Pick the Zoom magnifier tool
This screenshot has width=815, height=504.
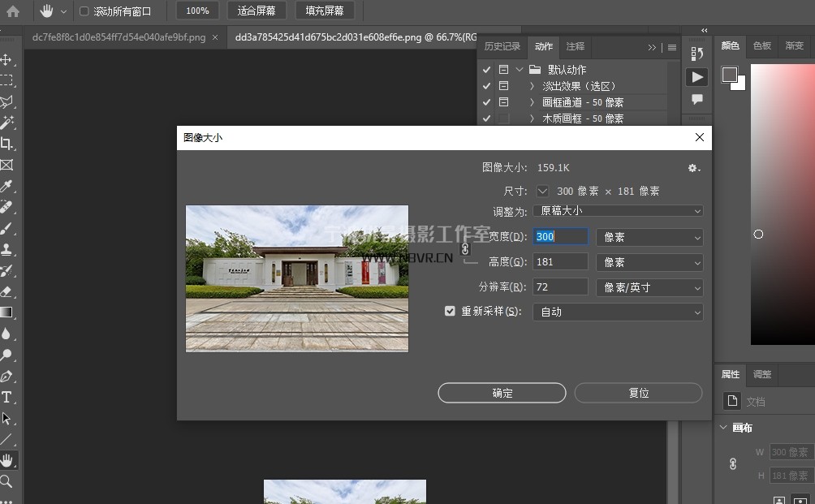click(x=6, y=481)
